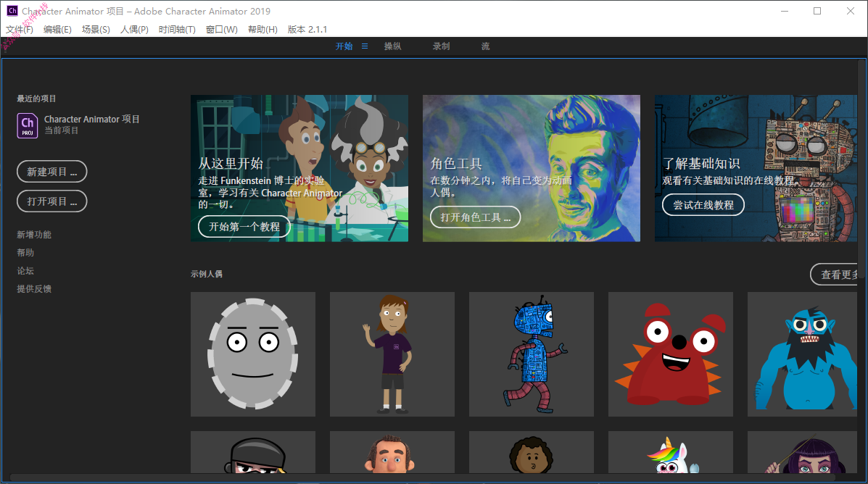Click the Ch app icon in title bar
Image resolution: width=868 pixels, height=484 pixels.
[x=12, y=11]
